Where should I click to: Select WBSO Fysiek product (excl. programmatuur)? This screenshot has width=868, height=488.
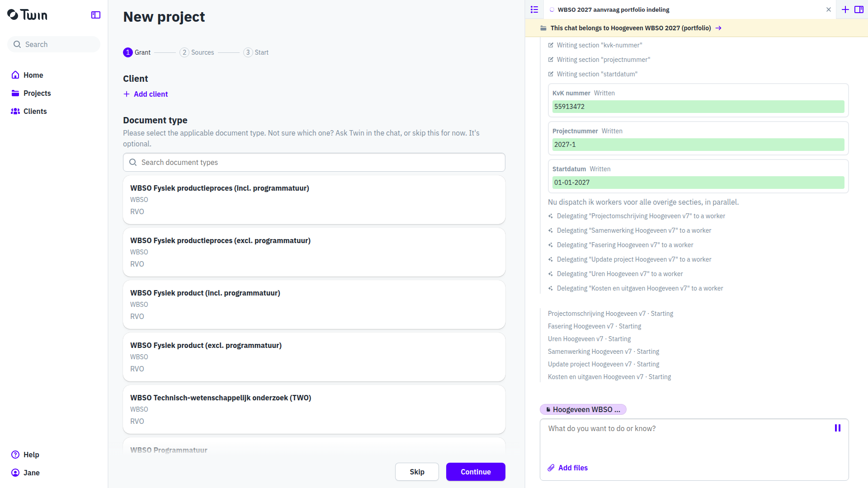pos(314,357)
